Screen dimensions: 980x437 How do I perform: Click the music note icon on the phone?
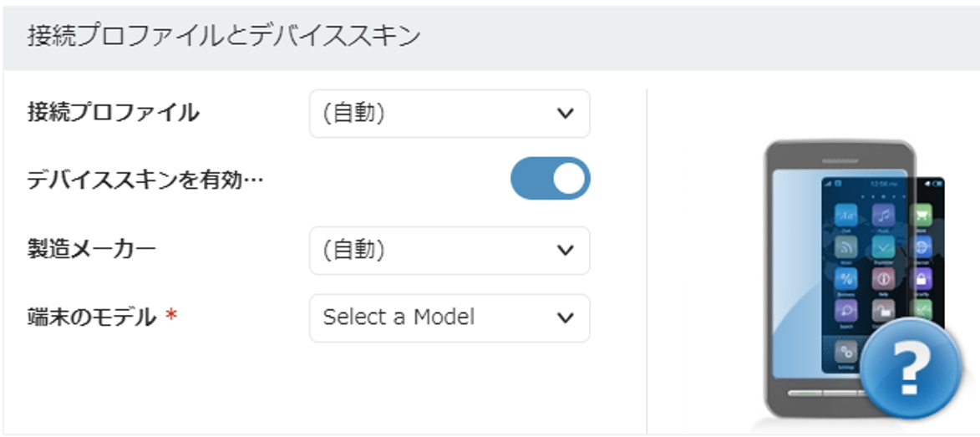(883, 216)
